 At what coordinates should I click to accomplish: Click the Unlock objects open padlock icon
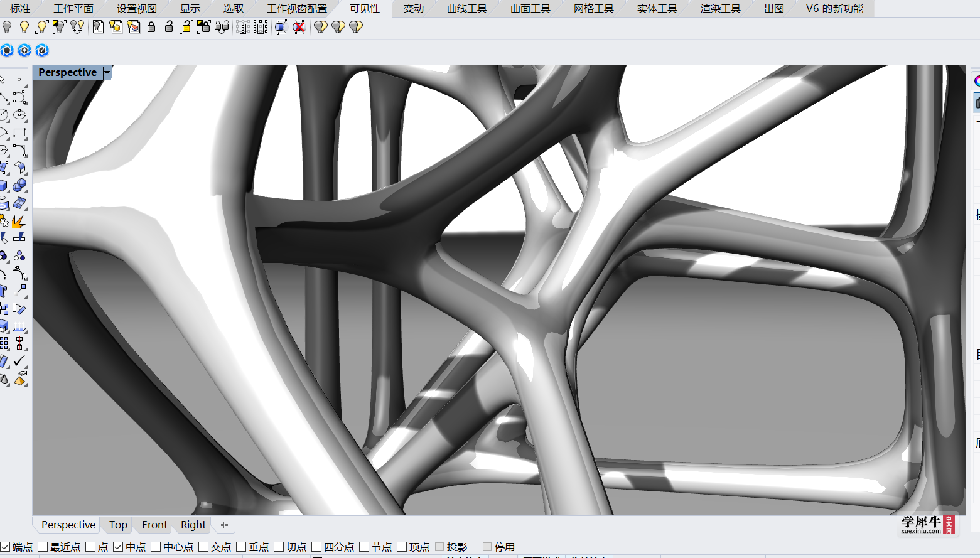tap(169, 27)
